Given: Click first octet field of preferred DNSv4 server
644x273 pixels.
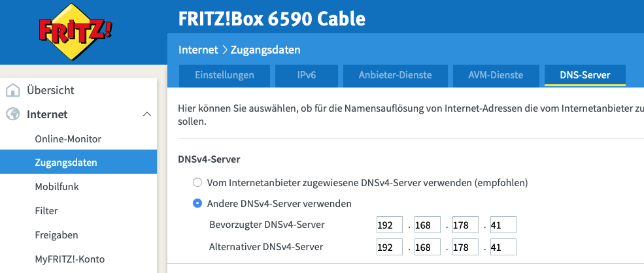Looking at the screenshot, I should coord(390,225).
